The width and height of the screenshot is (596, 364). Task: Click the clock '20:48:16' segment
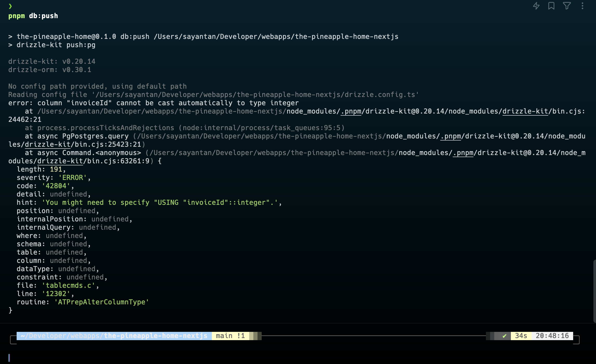click(552, 336)
